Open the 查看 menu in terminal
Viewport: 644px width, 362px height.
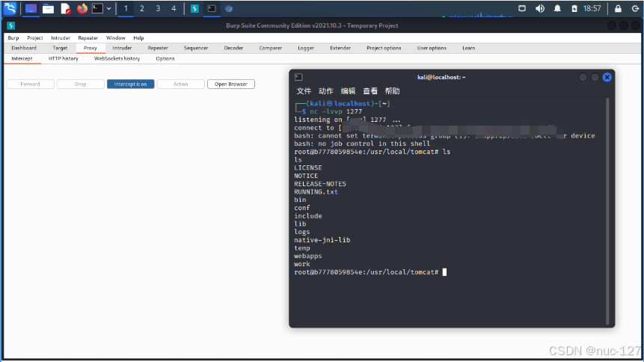coord(370,91)
